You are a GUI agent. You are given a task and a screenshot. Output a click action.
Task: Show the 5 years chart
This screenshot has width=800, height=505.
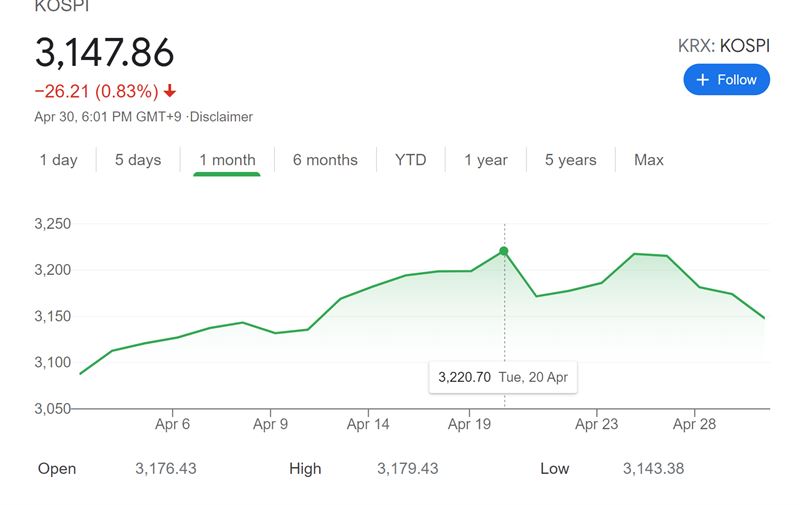[x=571, y=160]
